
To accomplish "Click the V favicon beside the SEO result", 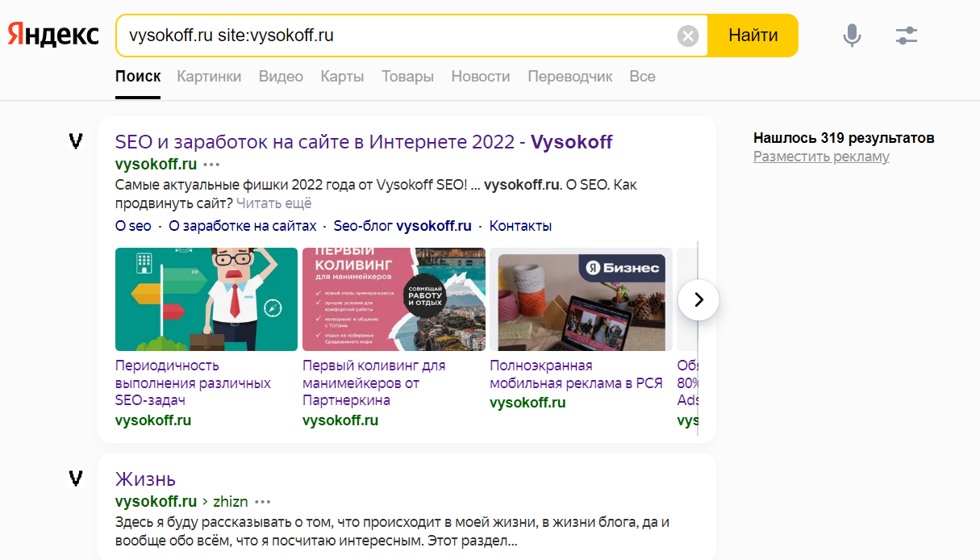I will (76, 142).
